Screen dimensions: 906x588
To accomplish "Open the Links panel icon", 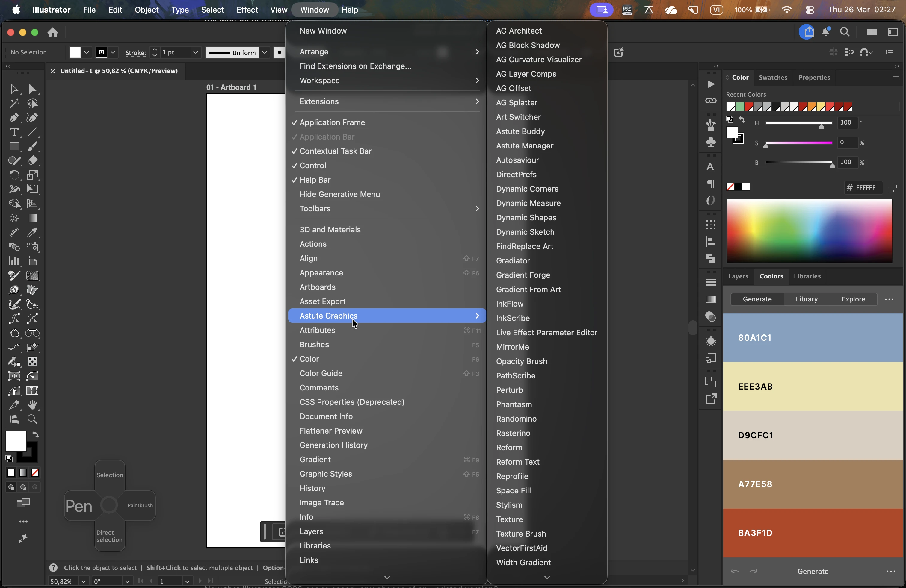I will click(x=711, y=101).
